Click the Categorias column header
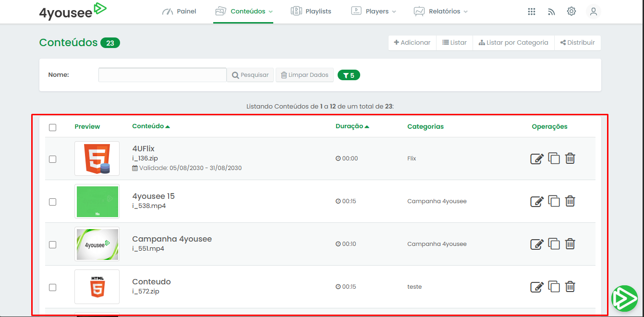Screen dimensions: 644x317 [x=425, y=127]
